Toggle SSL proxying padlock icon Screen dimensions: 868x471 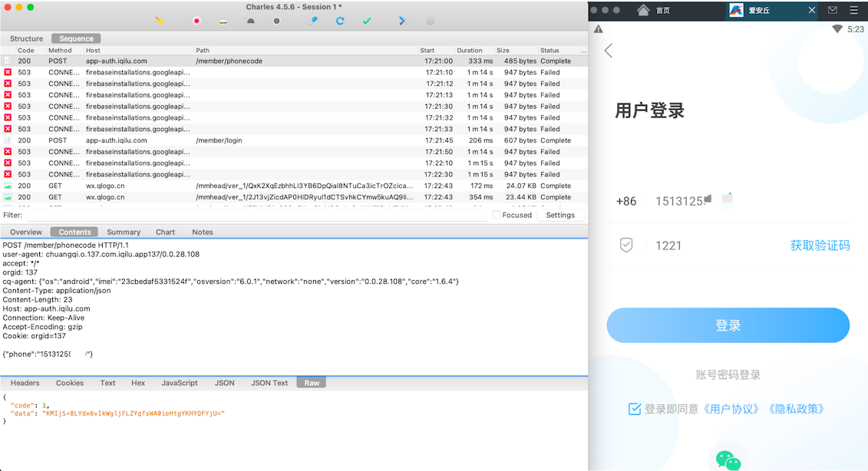coord(223,21)
